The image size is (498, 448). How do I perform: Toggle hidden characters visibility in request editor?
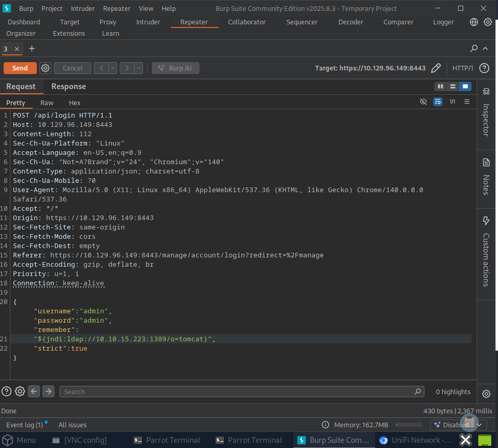point(423,102)
